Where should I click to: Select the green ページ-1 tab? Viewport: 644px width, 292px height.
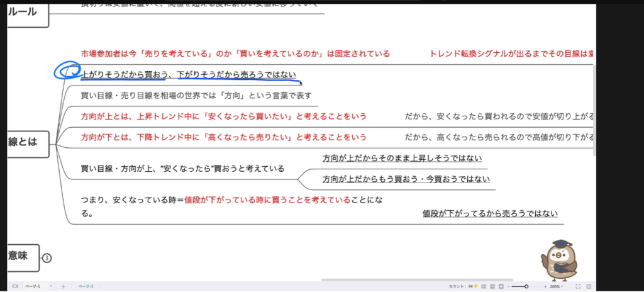[x=86, y=286]
